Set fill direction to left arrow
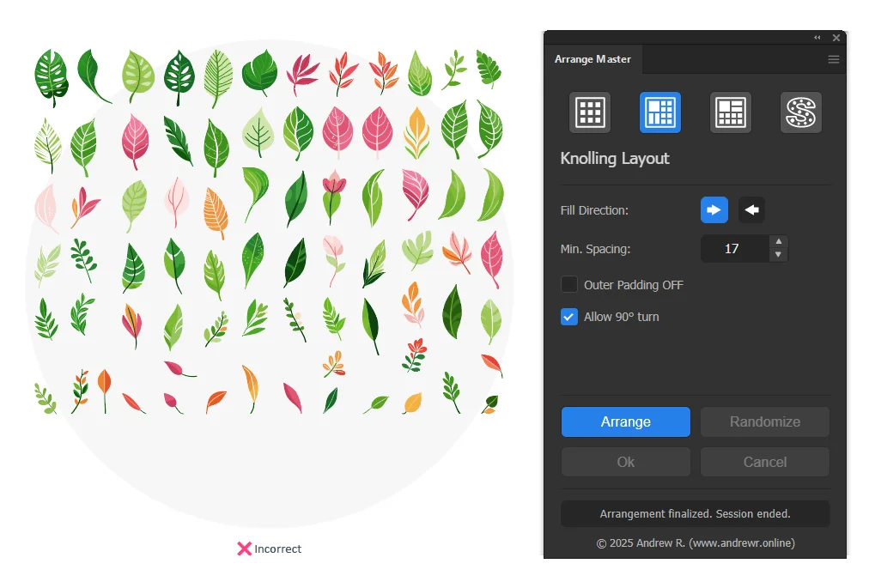This screenshot has height=588, width=875. (751, 210)
